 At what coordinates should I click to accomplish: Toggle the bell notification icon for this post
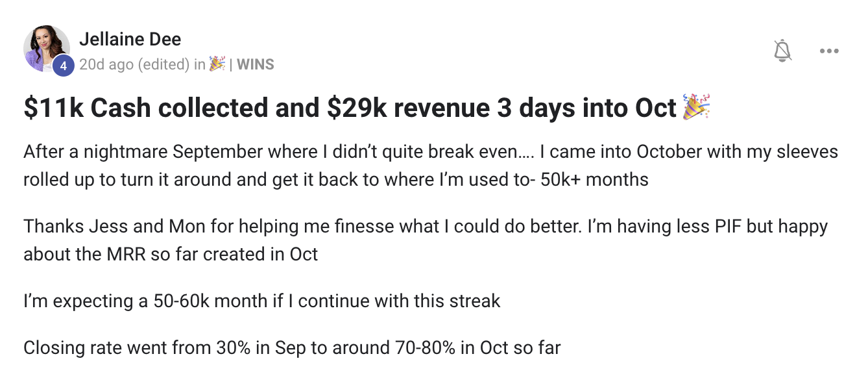(783, 51)
